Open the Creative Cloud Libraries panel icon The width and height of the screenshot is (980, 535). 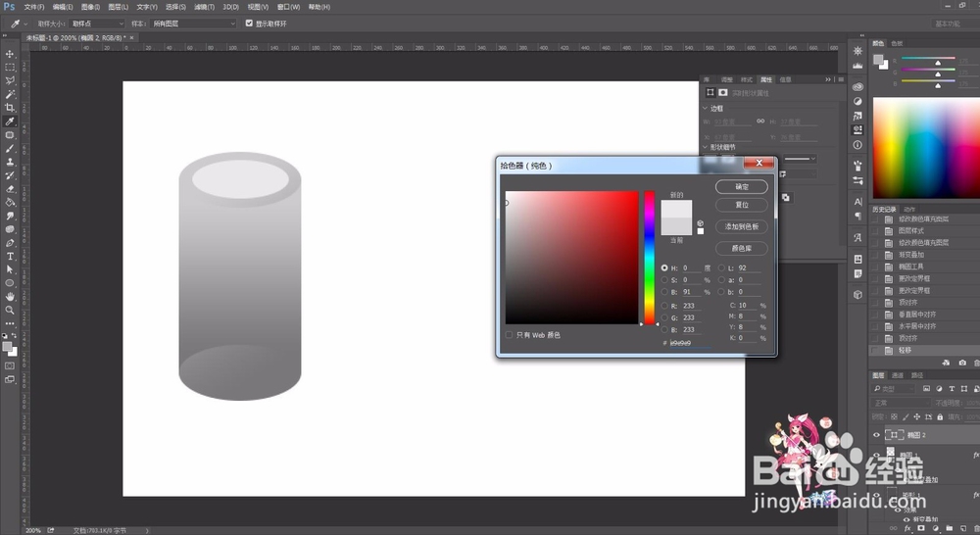tap(857, 87)
